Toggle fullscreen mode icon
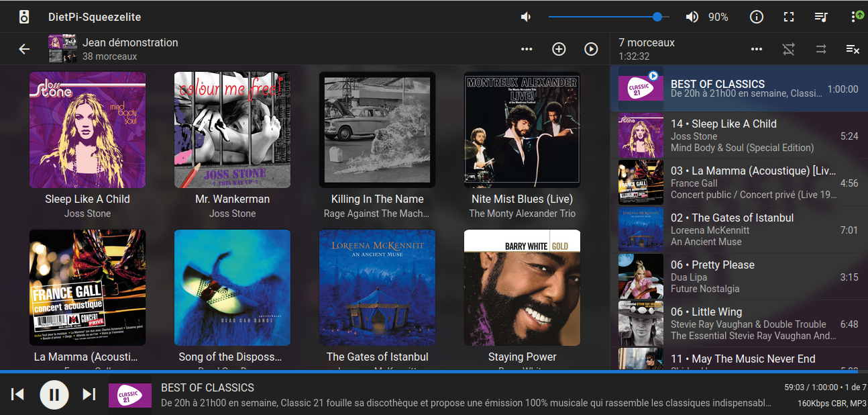 point(789,17)
